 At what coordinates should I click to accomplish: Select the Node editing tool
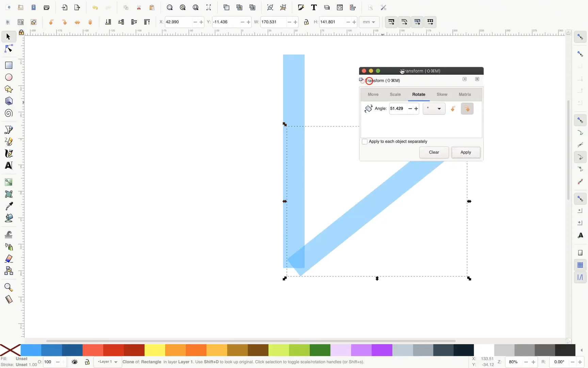[x=9, y=49]
